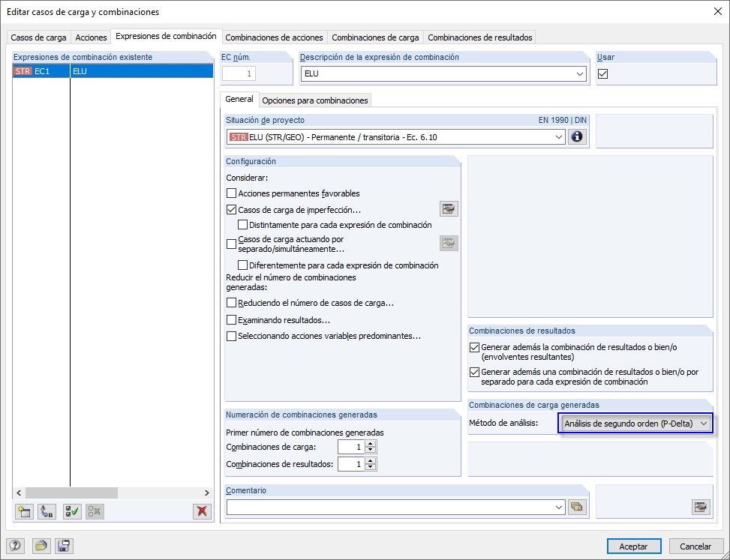Tick Examinando resultados option

click(x=231, y=320)
